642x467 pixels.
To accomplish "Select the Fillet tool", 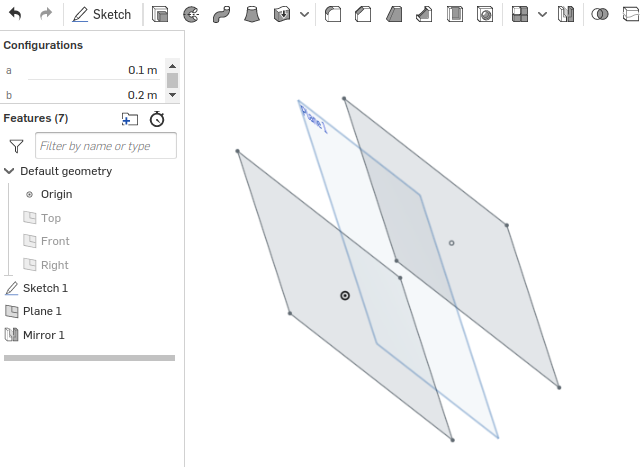I will (x=333, y=14).
